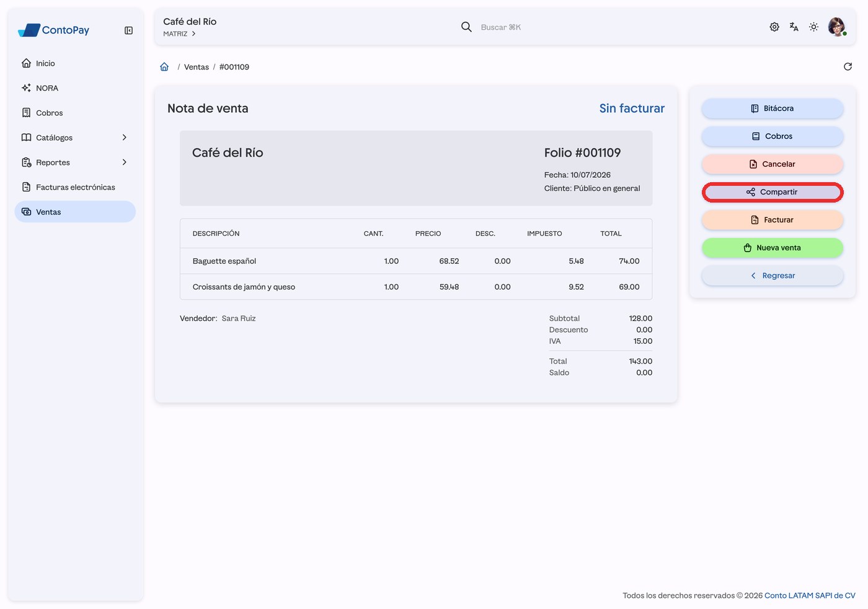The height and width of the screenshot is (609, 868).
Task: Toggle light/dark theme sun icon
Action: (814, 27)
